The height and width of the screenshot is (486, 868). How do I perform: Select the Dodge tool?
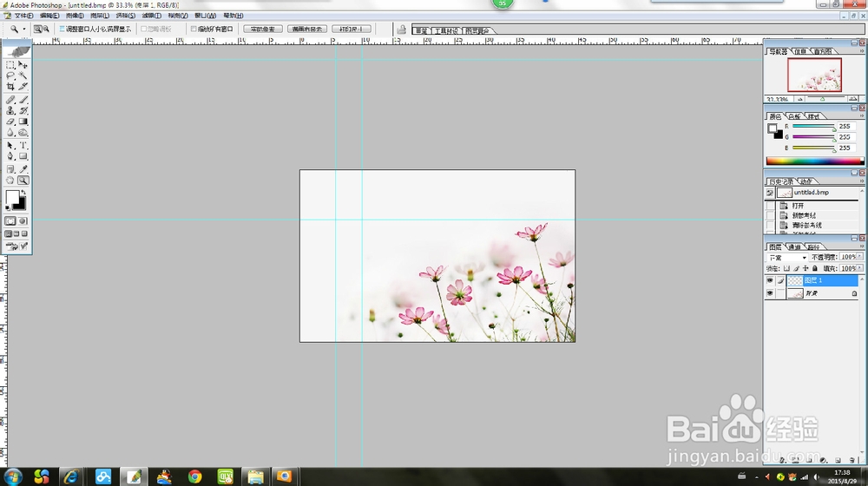[23, 133]
